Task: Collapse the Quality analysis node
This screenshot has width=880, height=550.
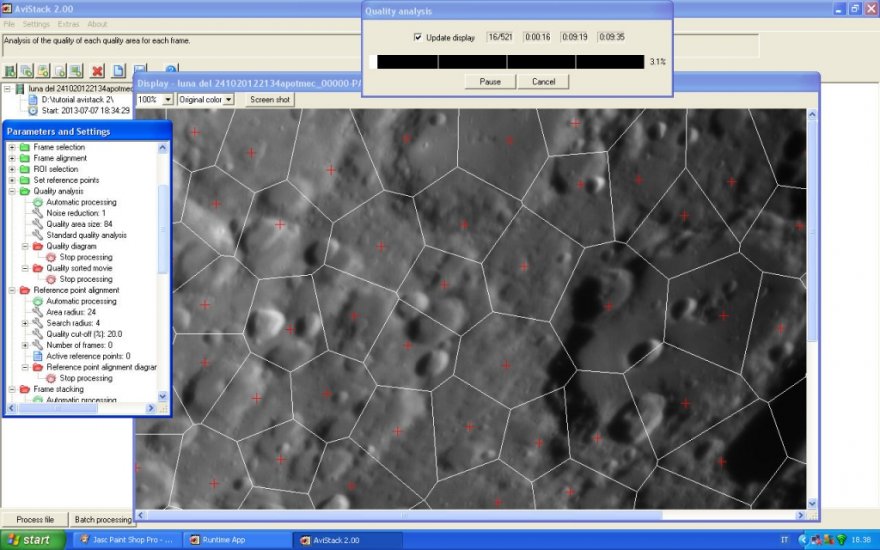Action: point(12,191)
